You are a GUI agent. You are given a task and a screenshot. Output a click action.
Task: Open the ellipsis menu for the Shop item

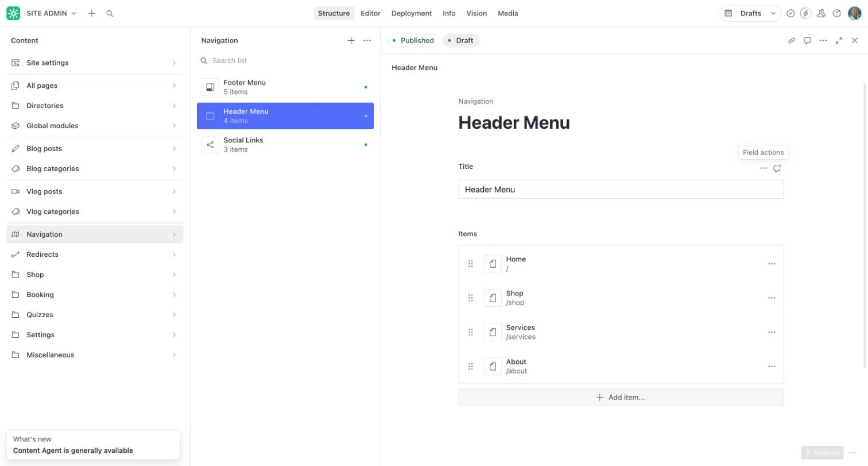(x=772, y=298)
